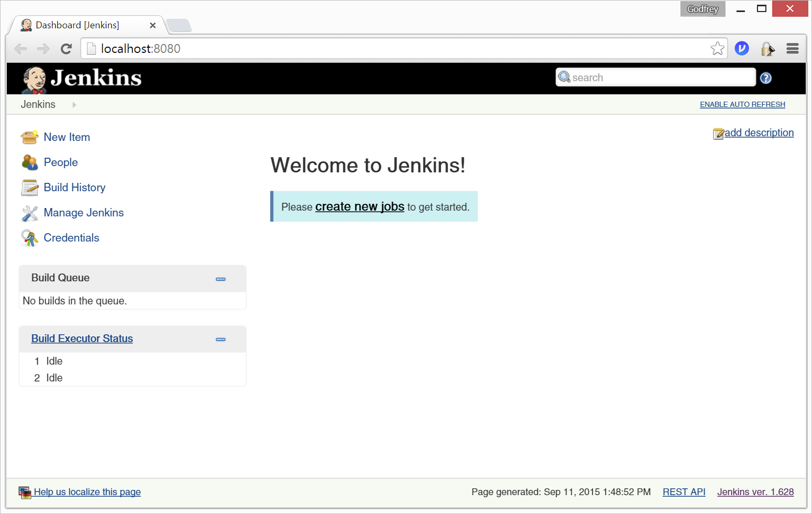The width and height of the screenshot is (812, 514).
Task: Click the add description link
Action: tap(759, 133)
